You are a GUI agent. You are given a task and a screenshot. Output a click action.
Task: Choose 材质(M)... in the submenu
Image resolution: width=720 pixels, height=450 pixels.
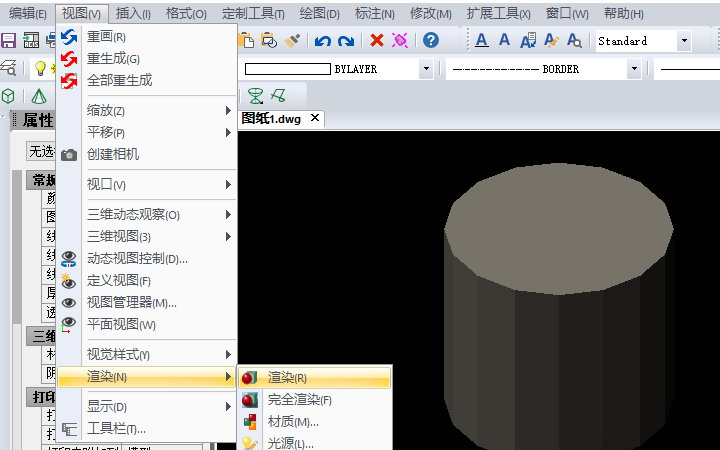pyautogui.click(x=315, y=422)
